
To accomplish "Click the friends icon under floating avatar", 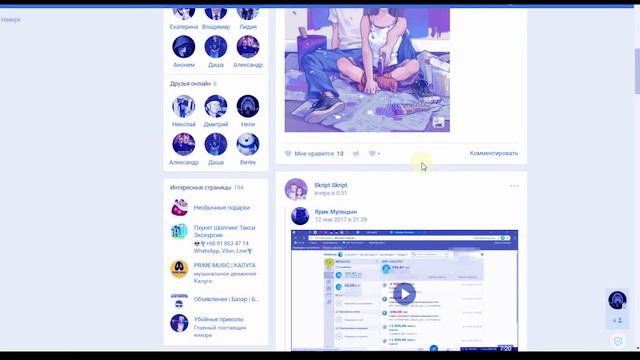I will tap(617, 320).
